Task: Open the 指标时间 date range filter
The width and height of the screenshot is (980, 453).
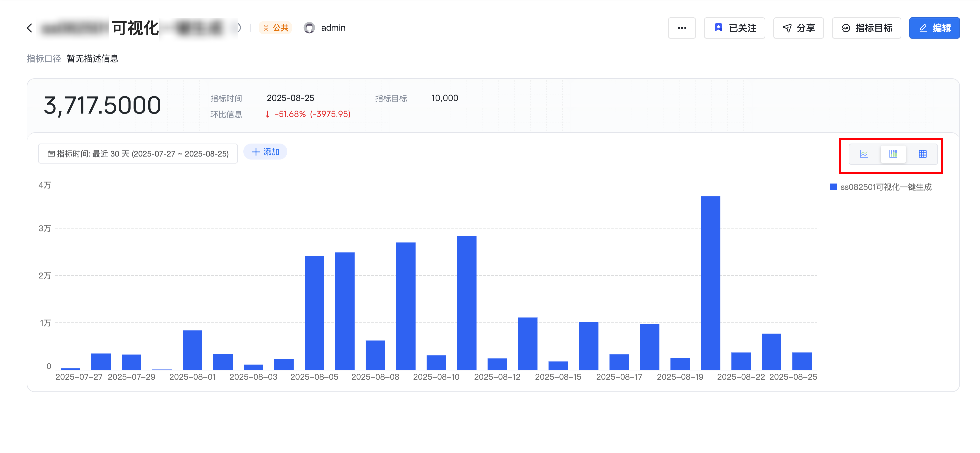Action: pos(138,154)
